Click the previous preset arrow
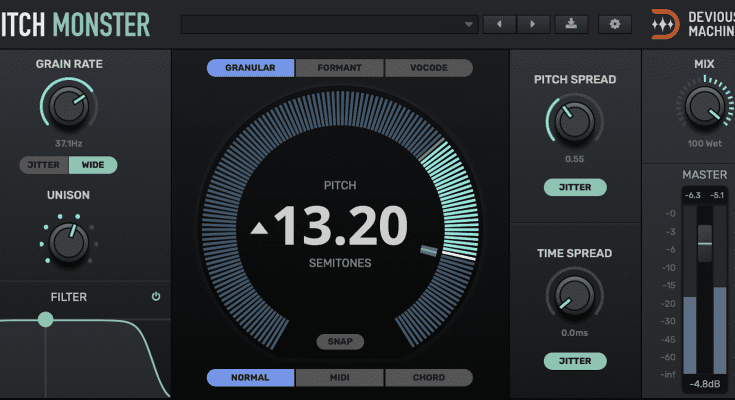735x400 pixels. pos(498,24)
